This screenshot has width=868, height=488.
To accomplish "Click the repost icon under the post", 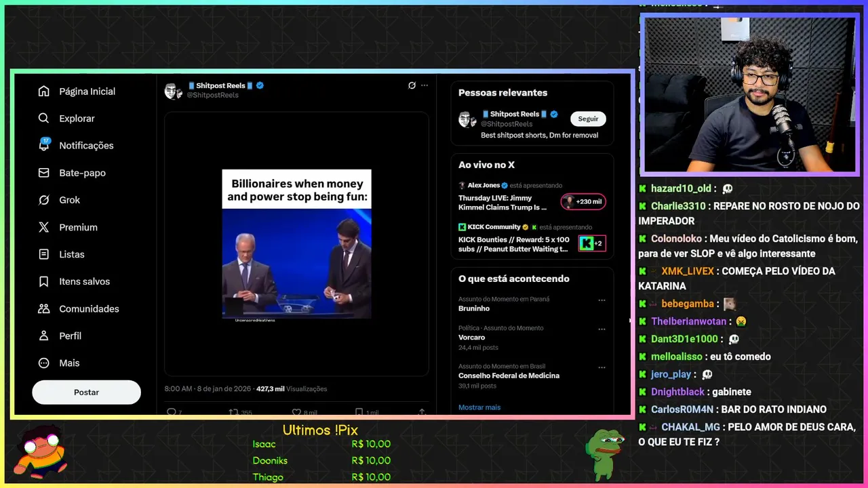I will pyautogui.click(x=233, y=411).
